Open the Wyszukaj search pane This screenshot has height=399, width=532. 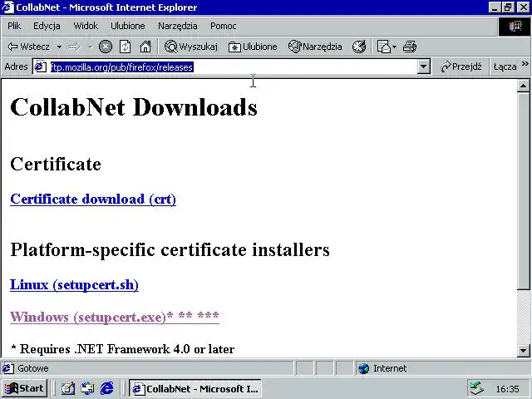(190, 47)
